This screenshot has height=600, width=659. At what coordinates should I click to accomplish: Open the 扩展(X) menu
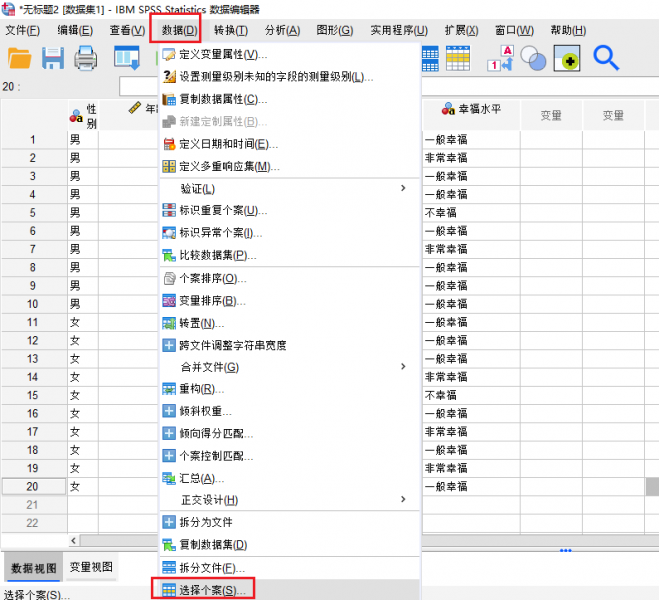[461, 30]
